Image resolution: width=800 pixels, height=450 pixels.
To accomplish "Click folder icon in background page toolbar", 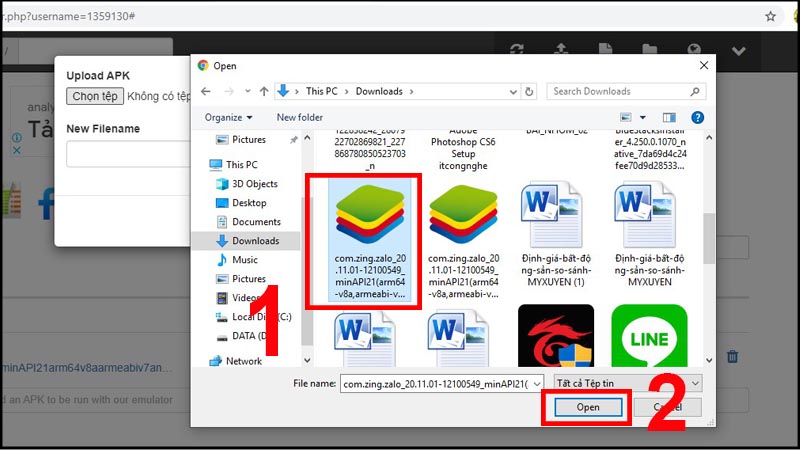I will click(x=649, y=49).
